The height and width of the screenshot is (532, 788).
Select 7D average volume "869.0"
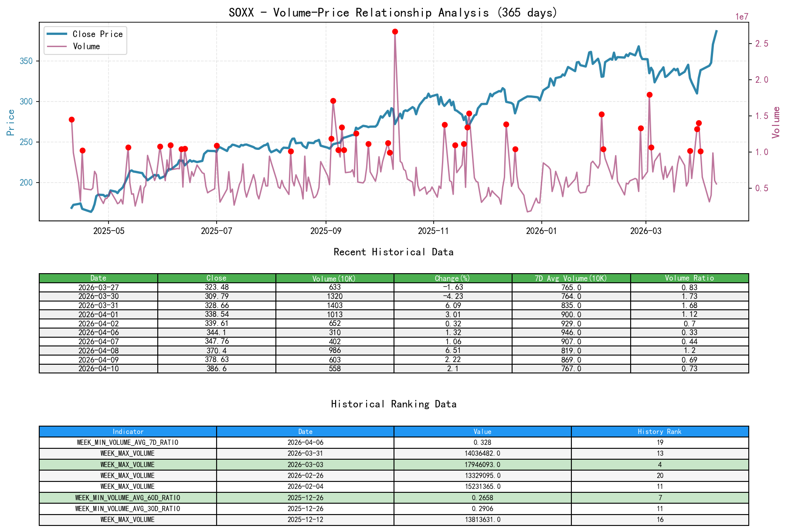(x=571, y=359)
